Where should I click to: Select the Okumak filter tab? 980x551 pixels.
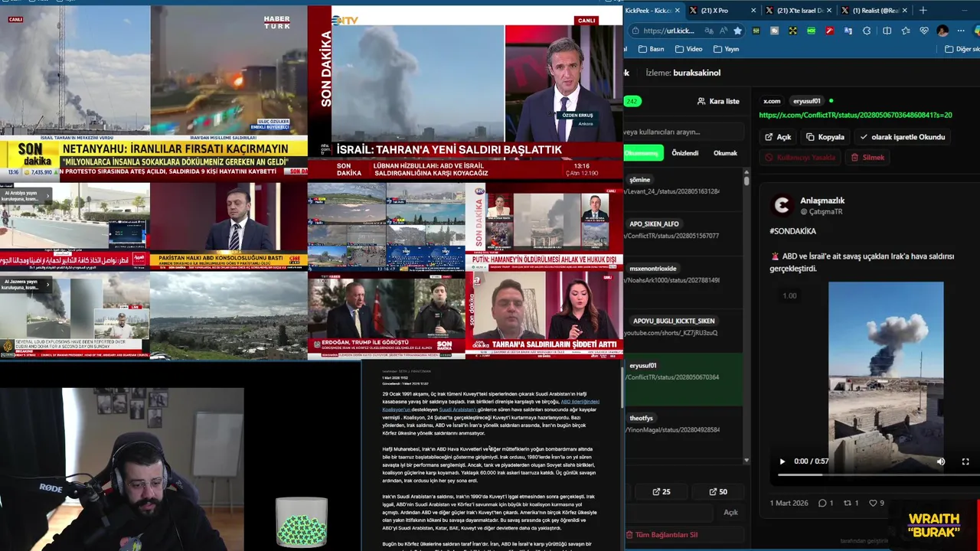tap(725, 153)
